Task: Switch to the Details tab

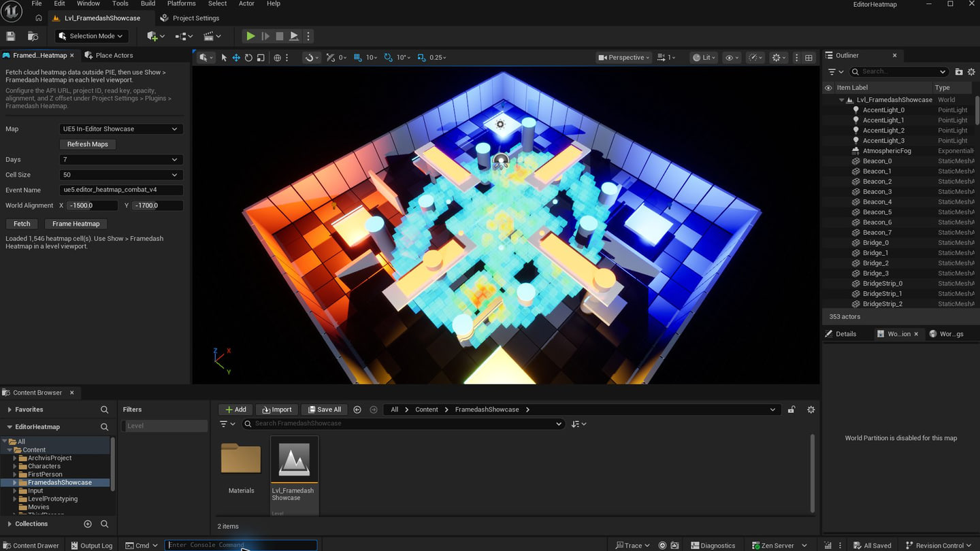Action: [840, 334]
